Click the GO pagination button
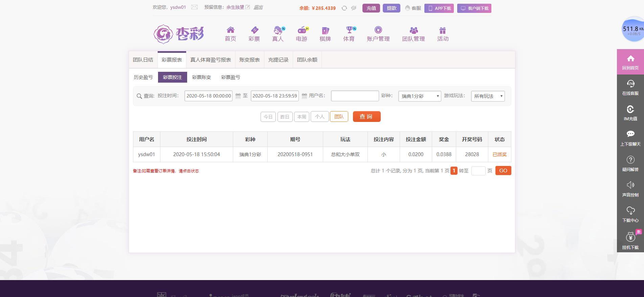 coord(503,171)
